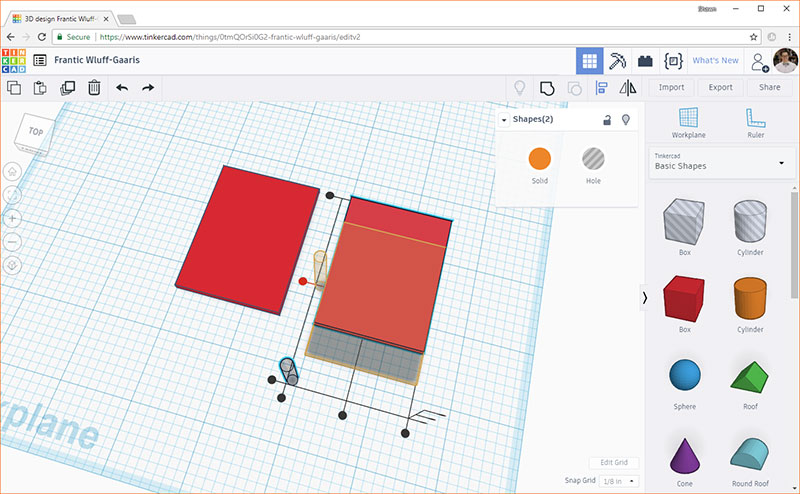The width and height of the screenshot is (800, 494).
Task: Choose the orange Solid color swatch
Action: coord(540,159)
